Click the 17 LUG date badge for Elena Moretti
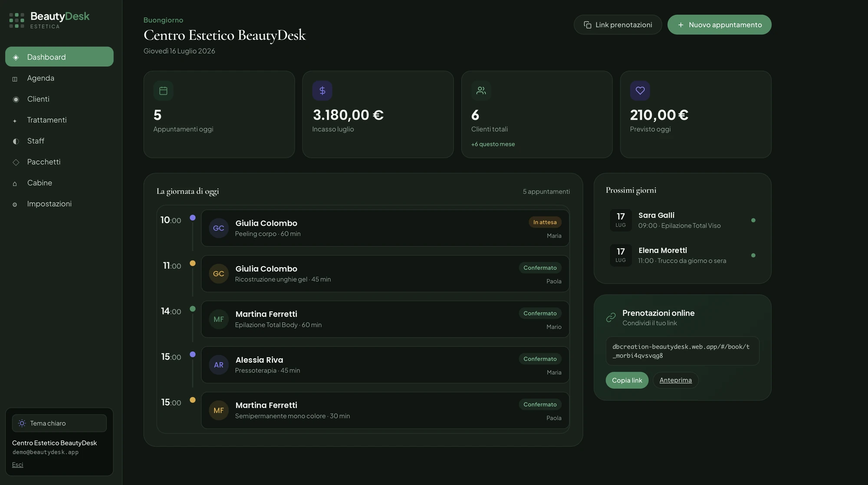 click(621, 255)
